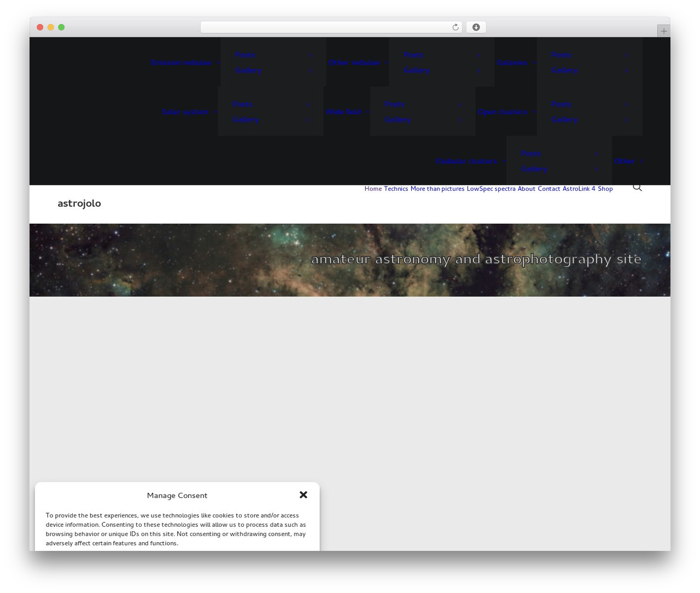Close the Manage Consent dialog
Image resolution: width=700 pixels, height=593 pixels.
point(304,495)
